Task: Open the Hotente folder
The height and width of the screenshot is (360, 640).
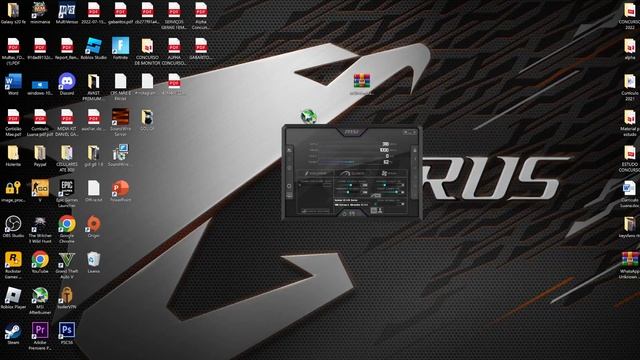Action: point(13,156)
